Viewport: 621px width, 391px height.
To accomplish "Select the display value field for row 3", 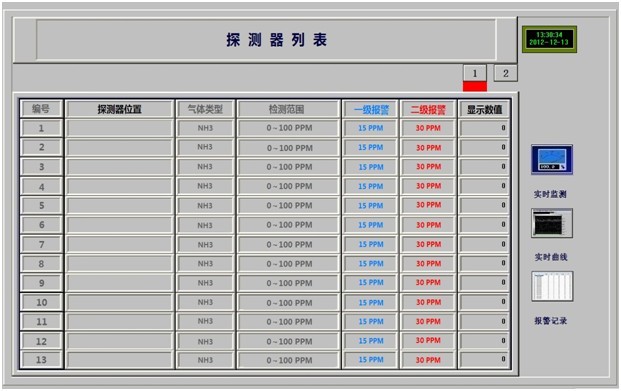I will (484, 167).
